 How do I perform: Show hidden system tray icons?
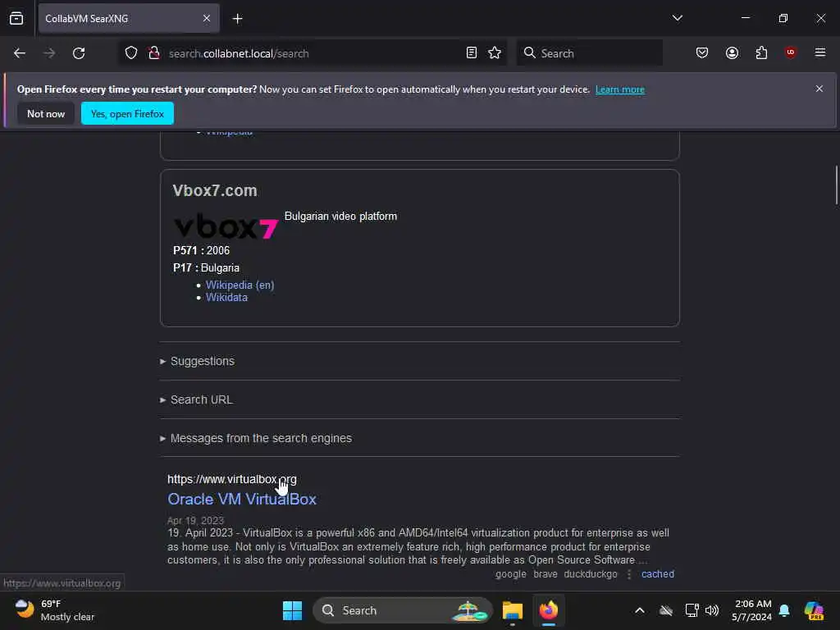click(640, 610)
